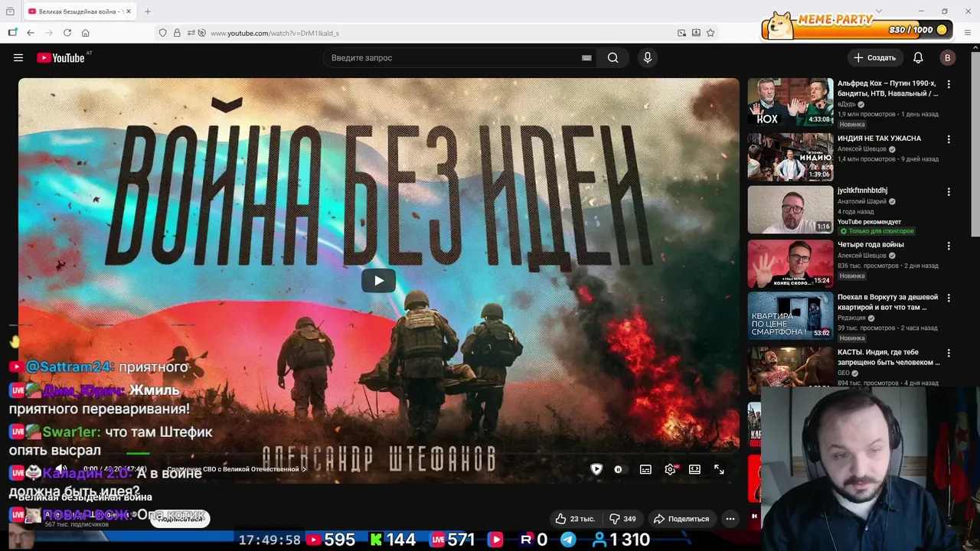Subscribe with the 'Подписаться' button

pyautogui.click(x=180, y=519)
